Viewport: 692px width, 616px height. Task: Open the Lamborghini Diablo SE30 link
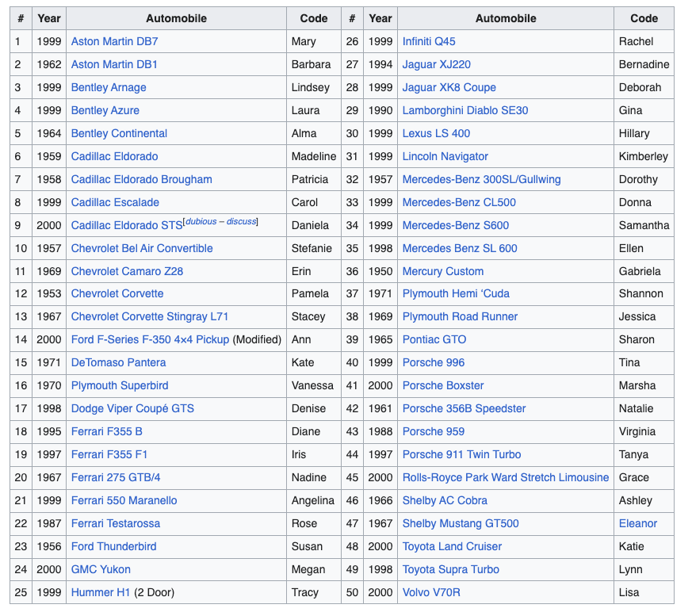(465, 110)
